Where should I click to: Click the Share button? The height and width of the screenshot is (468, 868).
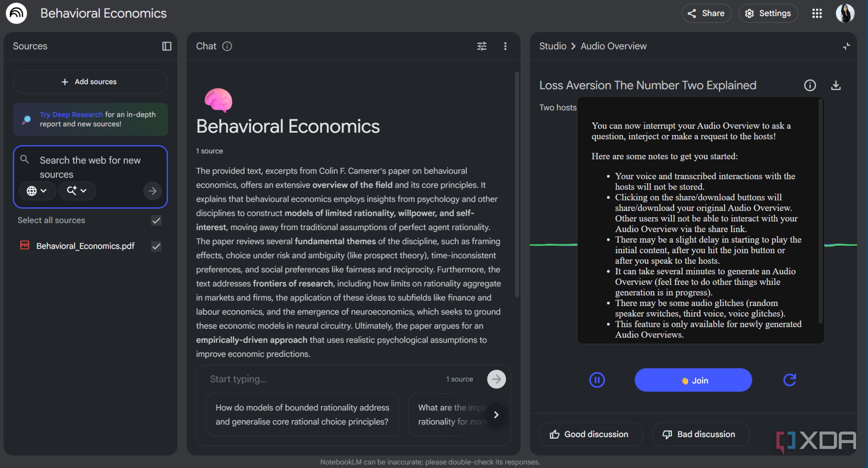(706, 13)
